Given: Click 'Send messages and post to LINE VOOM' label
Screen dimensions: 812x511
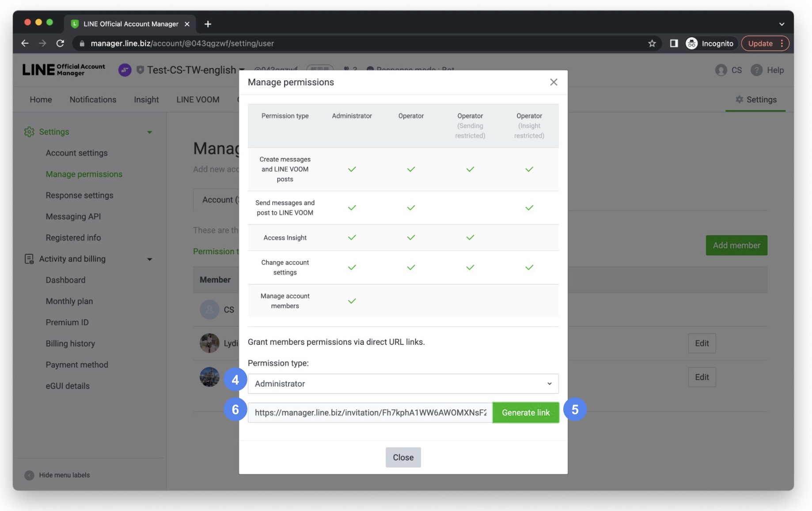Looking at the screenshot, I should click(285, 208).
